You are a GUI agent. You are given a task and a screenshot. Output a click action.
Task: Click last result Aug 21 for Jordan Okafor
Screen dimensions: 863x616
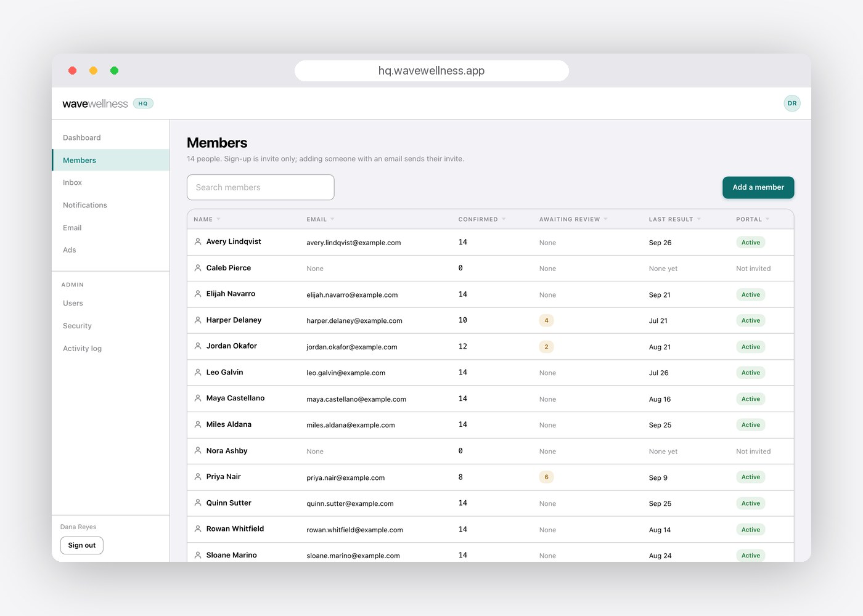(660, 347)
